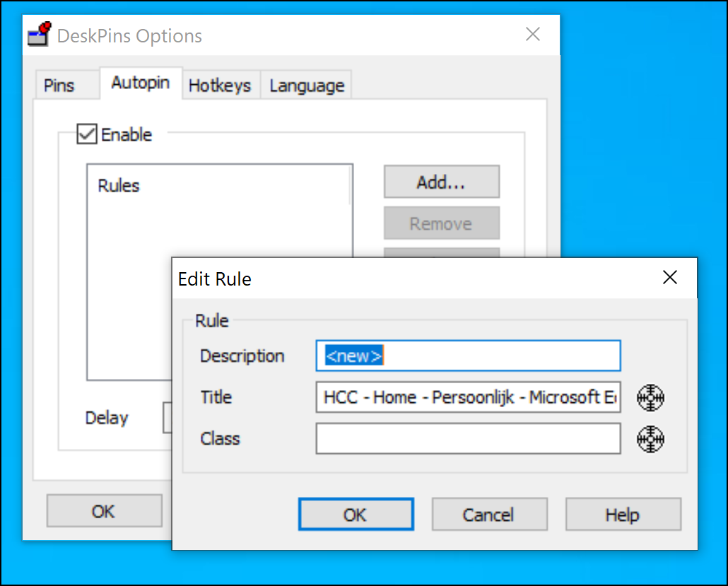Close the DeskPins Options window
The width and height of the screenshot is (728, 586).
532,35
